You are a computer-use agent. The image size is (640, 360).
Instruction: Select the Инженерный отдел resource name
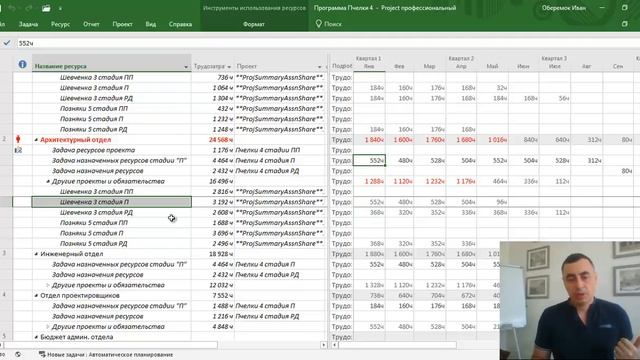(x=71, y=254)
